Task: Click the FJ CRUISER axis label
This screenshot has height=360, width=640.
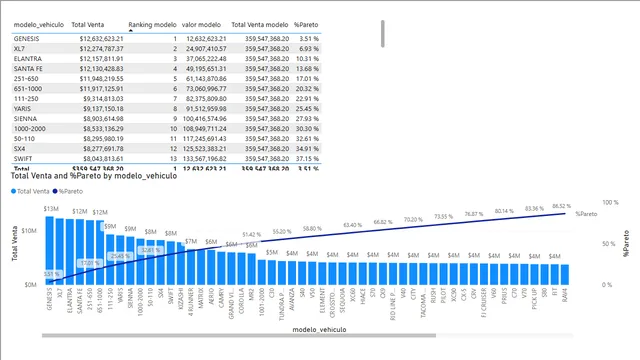Action: (484, 303)
